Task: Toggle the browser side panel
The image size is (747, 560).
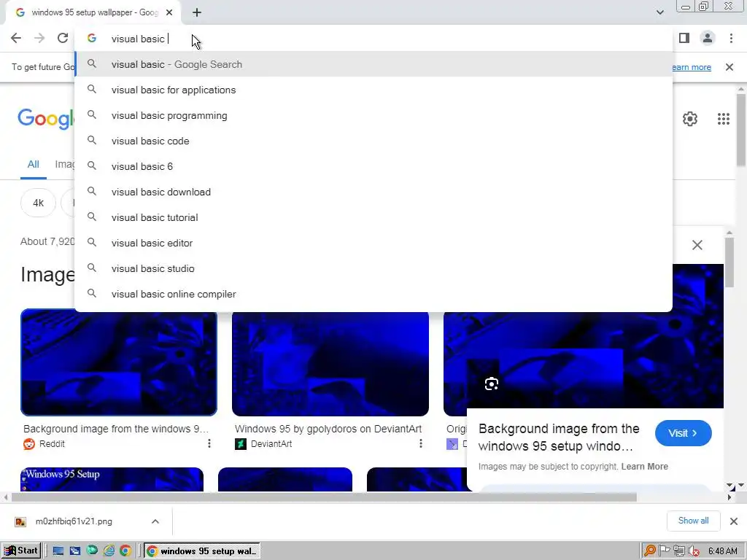Action: 684,38
